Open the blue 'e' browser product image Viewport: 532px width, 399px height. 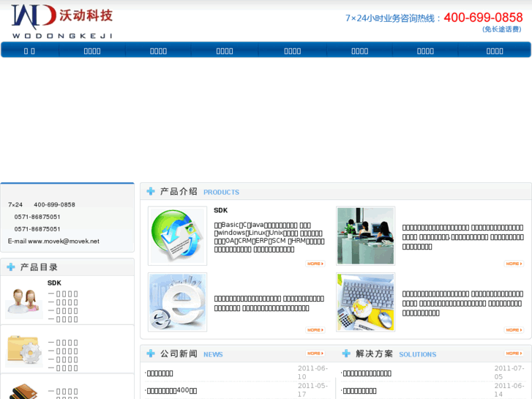[177, 302]
